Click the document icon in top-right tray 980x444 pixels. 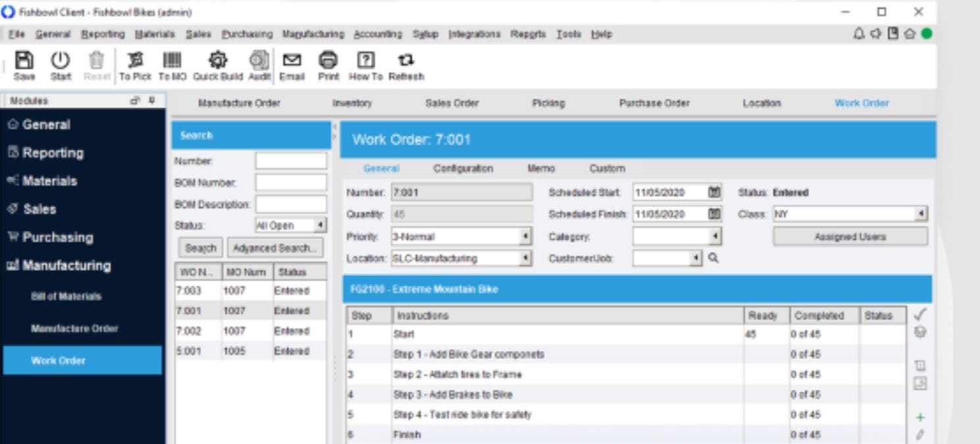(892, 34)
